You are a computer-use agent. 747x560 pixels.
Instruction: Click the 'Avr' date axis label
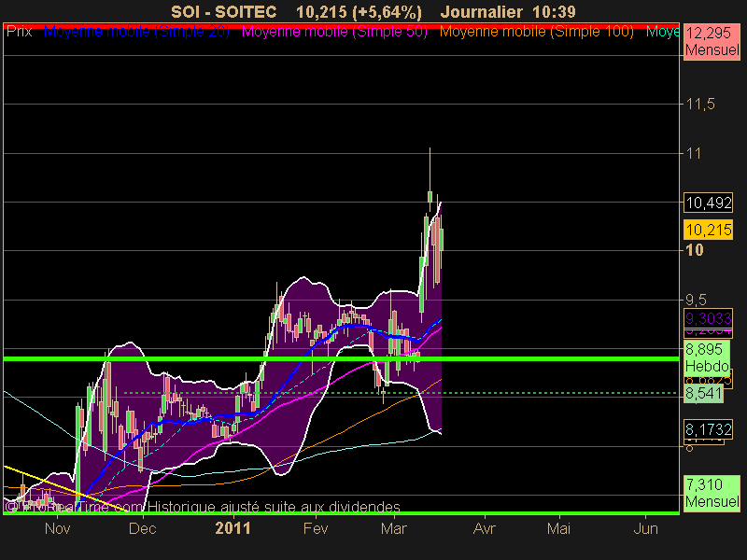pyautogui.click(x=485, y=528)
